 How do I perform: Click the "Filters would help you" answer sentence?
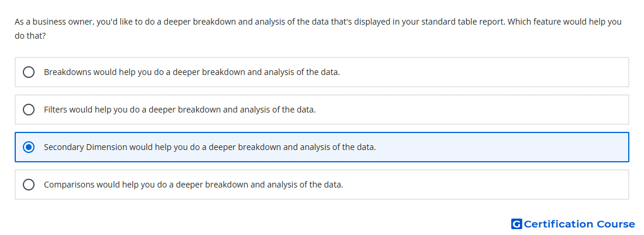(x=180, y=110)
